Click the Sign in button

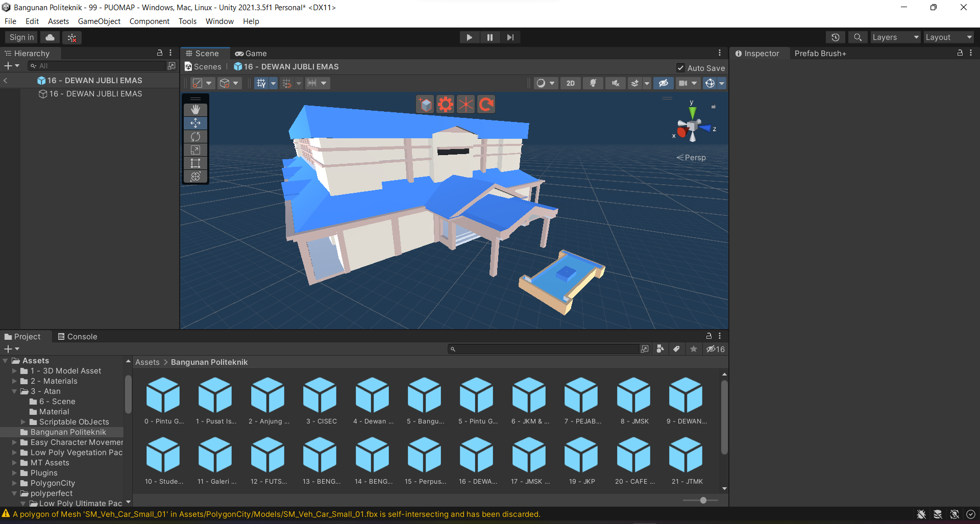pos(21,37)
